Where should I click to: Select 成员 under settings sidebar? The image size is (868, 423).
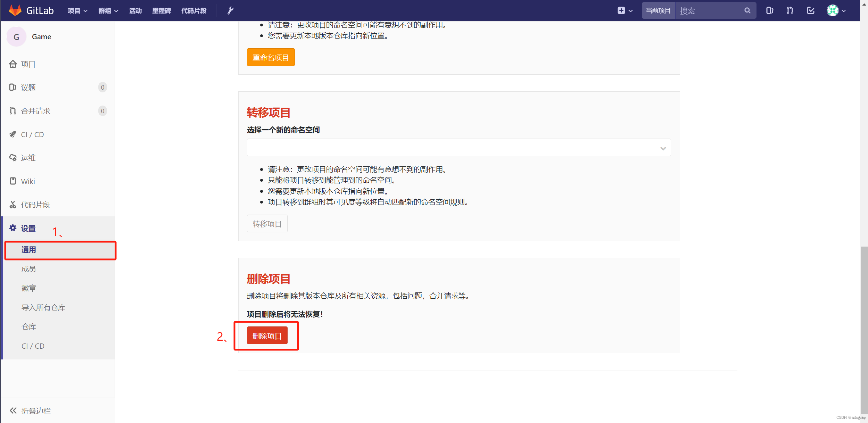pyautogui.click(x=28, y=269)
